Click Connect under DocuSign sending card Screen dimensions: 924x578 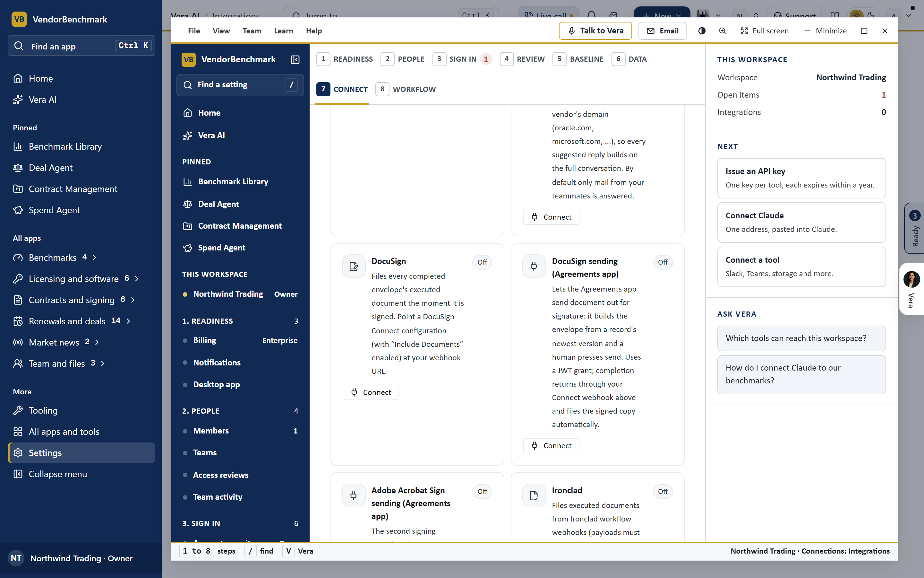tap(551, 446)
